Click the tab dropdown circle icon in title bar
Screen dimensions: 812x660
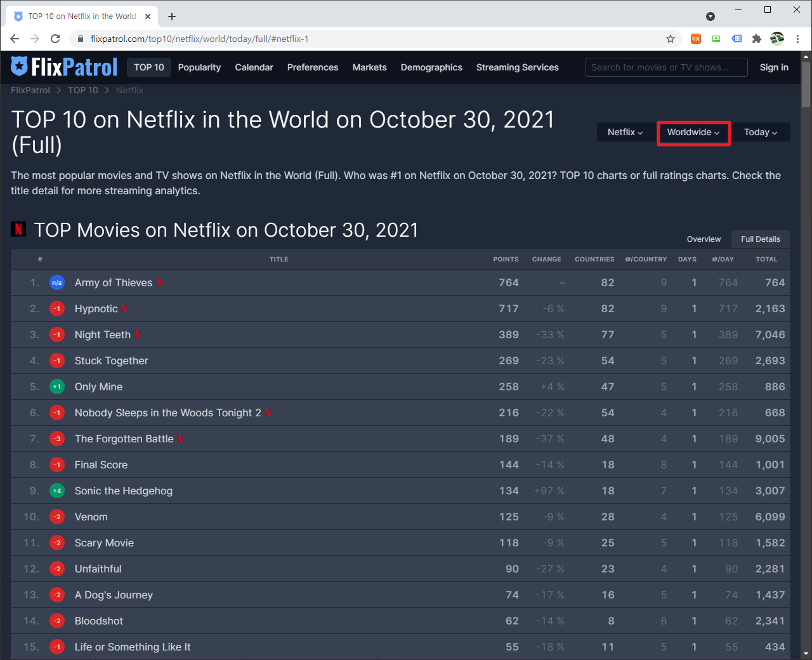pyautogui.click(x=710, y=16)
